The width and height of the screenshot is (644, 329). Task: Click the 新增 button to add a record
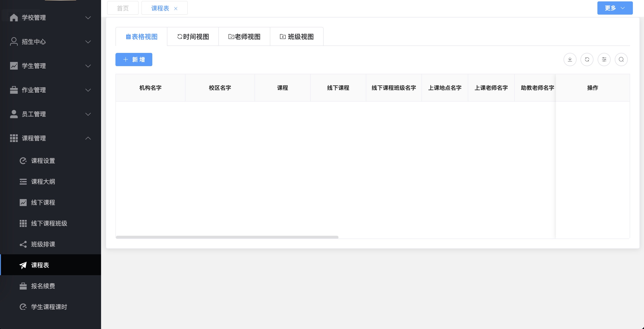134,60
